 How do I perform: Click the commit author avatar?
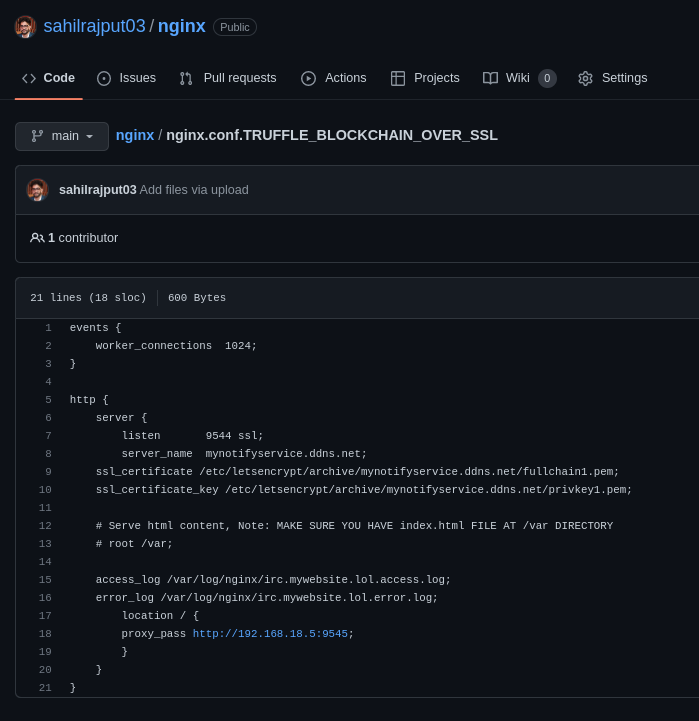pyautogui.click(x=38, y=190)
